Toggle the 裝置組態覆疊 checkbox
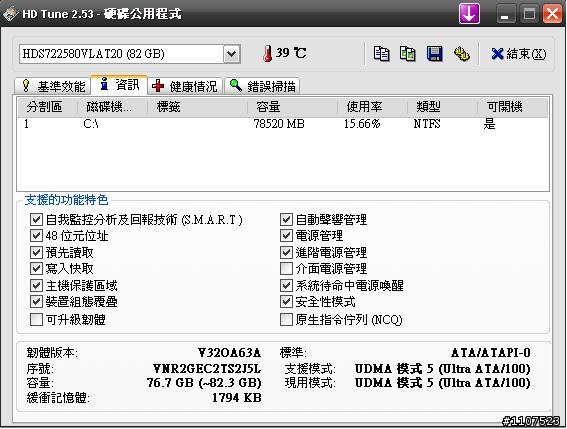Viewport: 567px width, 429px height. (x=36, y=302)
